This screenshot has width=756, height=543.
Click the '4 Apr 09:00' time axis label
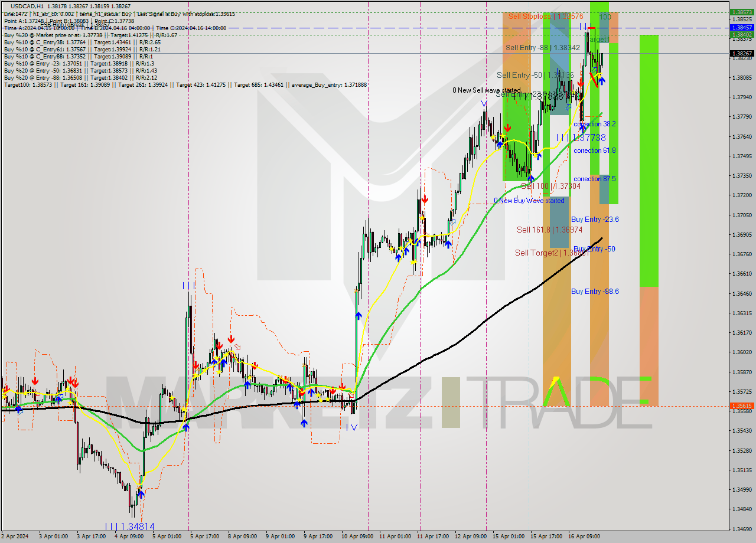click(x=129, y=537)
